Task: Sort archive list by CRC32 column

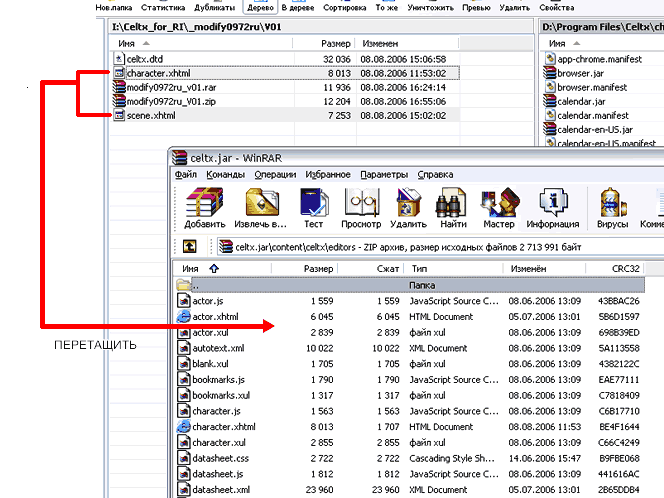Action: coord(615,268)
